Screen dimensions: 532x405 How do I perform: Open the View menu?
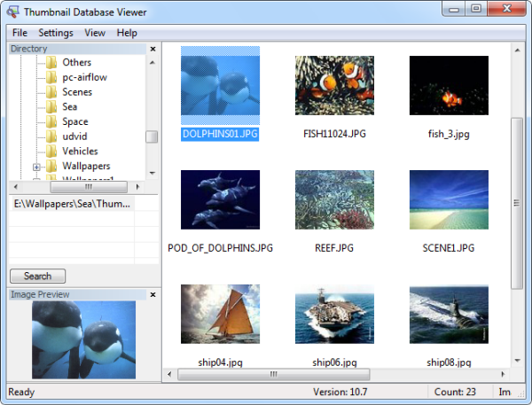(x=95, y=33)
